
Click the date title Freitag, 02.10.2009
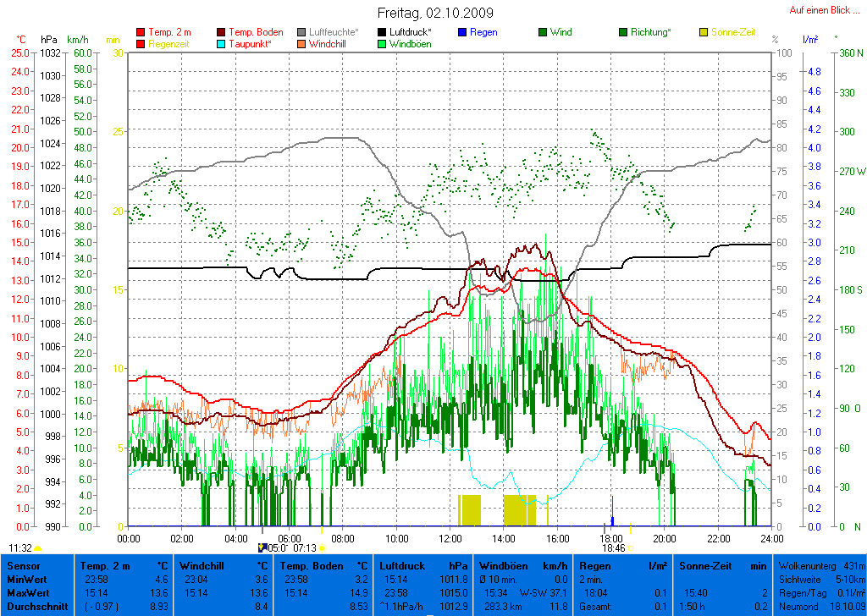(435, 14)
